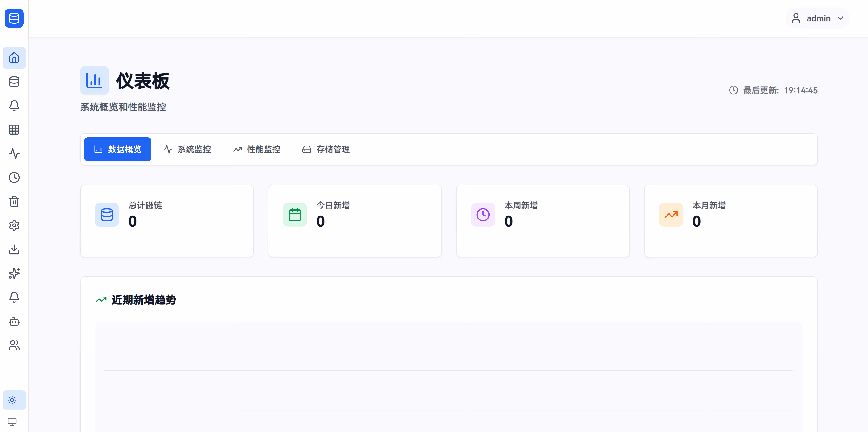Click the home icon in sidebar
The width and height of the screenshot is (868, 432).
pos(14,58)
